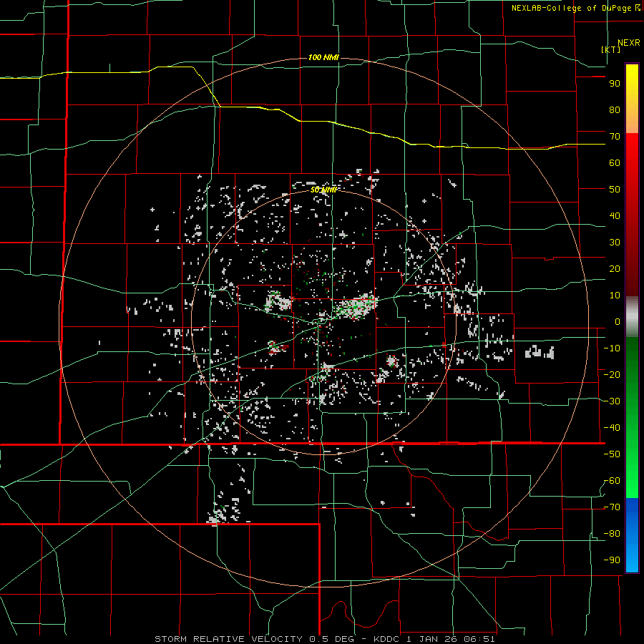Click the STORM RELATIVE VELOCITY caption text

click(x=228, y=639)
